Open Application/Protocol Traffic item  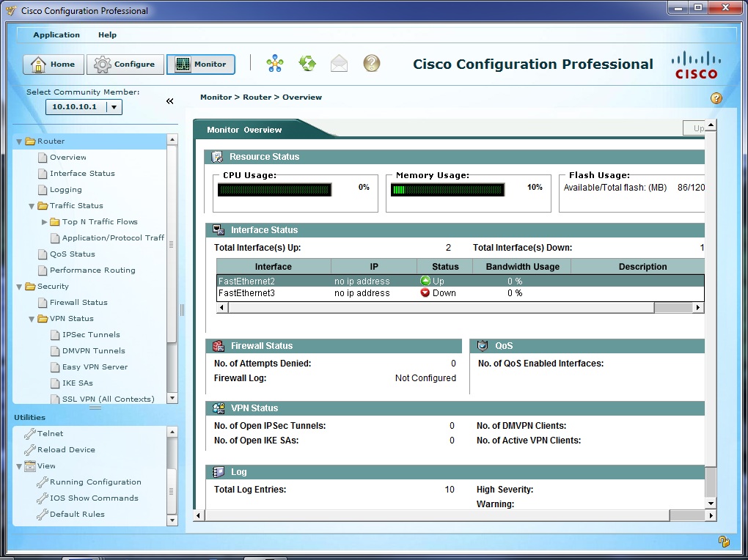click(113, 238)
